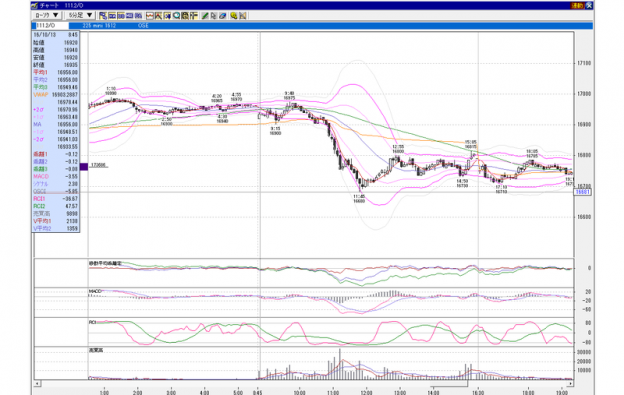Image resolution: width=624 pixels, height=395 pixels.
Task: Click the icon right of the red line chart
Action: [158, 16]
